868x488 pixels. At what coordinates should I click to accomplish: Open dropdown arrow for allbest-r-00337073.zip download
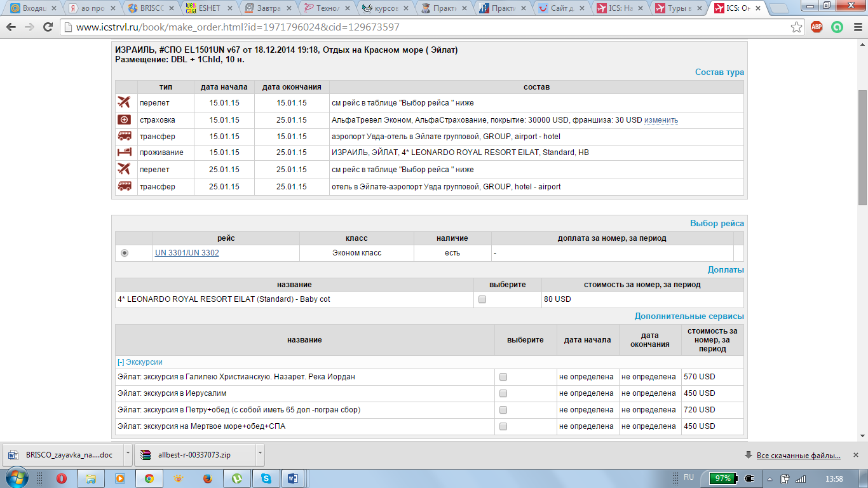pos(260,454)
